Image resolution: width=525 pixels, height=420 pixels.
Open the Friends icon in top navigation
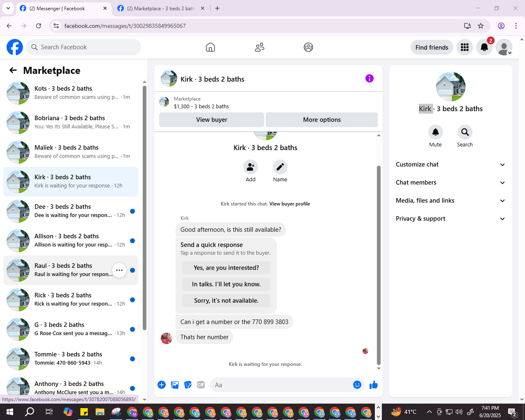(x=260, y=47)
